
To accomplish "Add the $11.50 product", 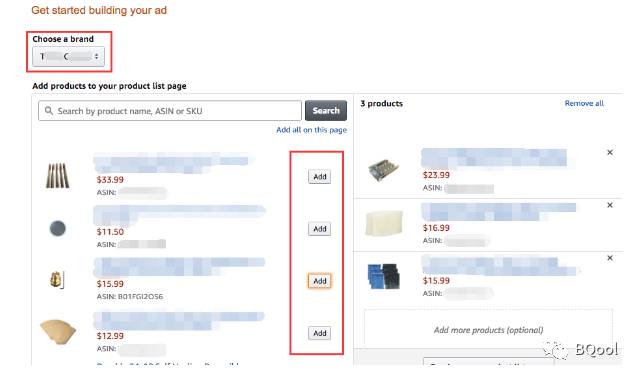I will [319, 229].
